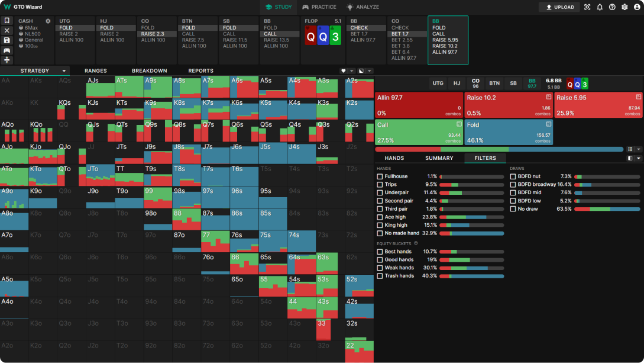This screenshot has width=644, height=363.
Task: Open CASH game settings gear
Action: pos(48,21)
